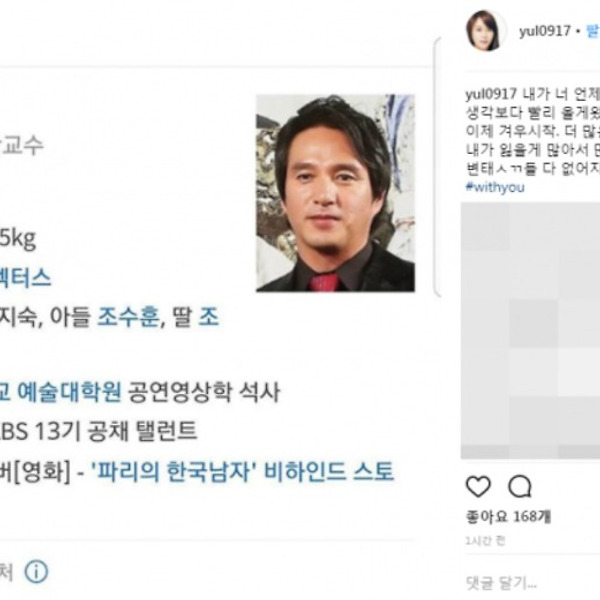The image size is (600, 600).
Task: Click the yul0917 name in caption
Action: (491, 94)
